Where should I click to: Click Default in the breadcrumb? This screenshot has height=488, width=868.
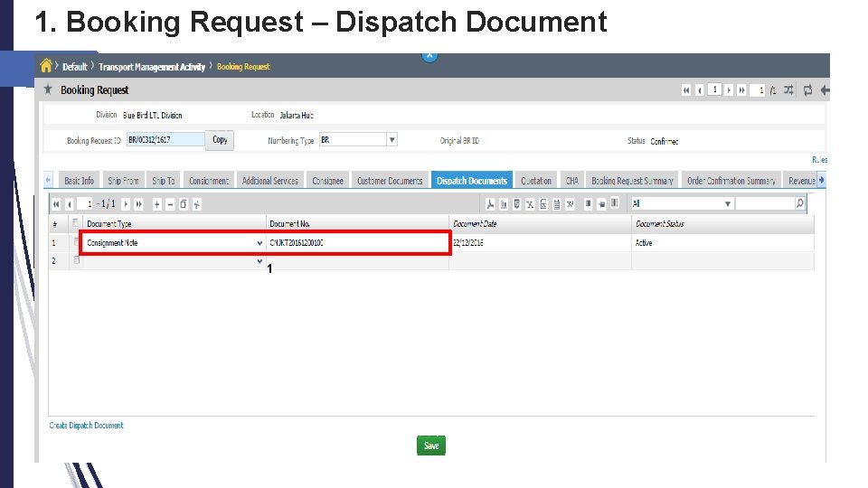tap(75, 66)
